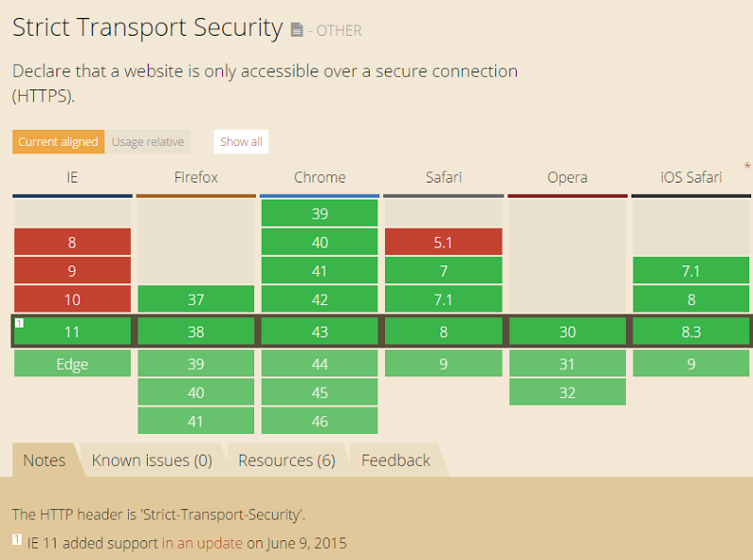
Task: Select the red Safari 5.1 cell
Action: click(x=443, y=242)
